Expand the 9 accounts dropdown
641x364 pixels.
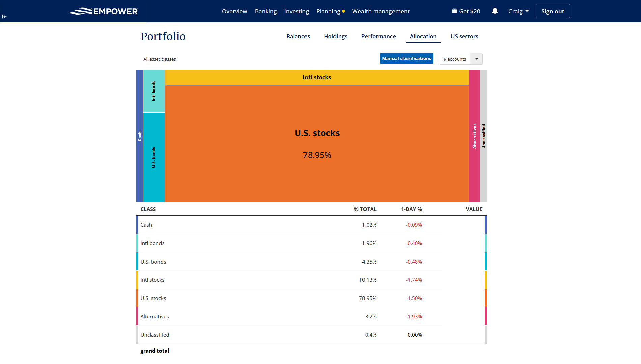click(476, 59)
